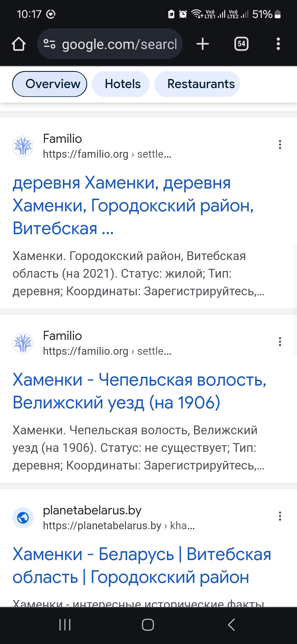Open more options for first Familio result
This screenshot has height=644, width=297.
[x=280, y=145]
